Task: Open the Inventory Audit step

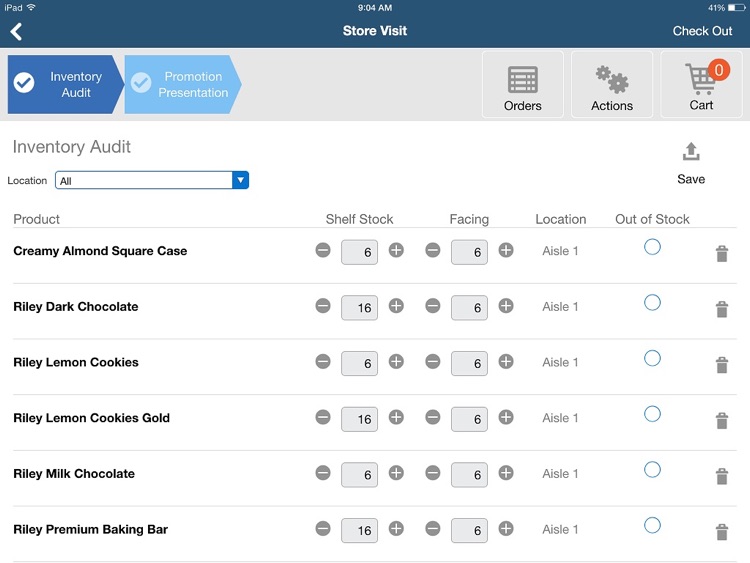Action: (x=66, y=84)
